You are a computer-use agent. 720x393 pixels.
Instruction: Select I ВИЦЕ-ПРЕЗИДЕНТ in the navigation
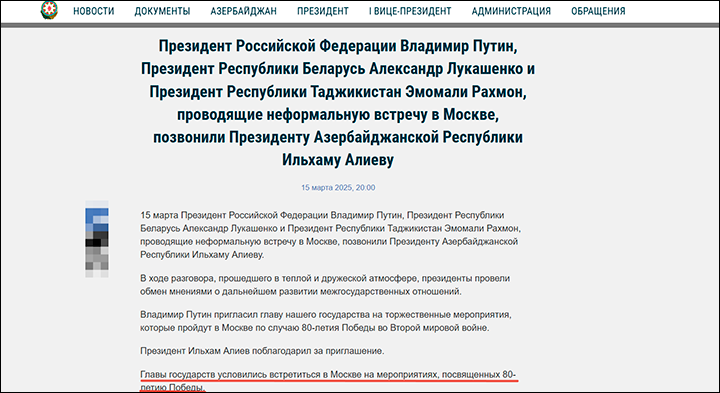pyautogui.click(x=410, y=11)
